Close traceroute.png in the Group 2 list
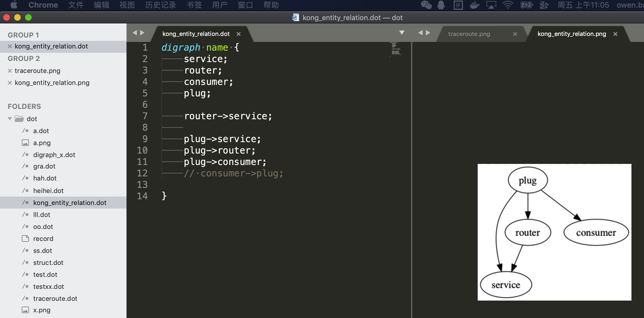The image size is (644, 318). click(x=10, y=71)
